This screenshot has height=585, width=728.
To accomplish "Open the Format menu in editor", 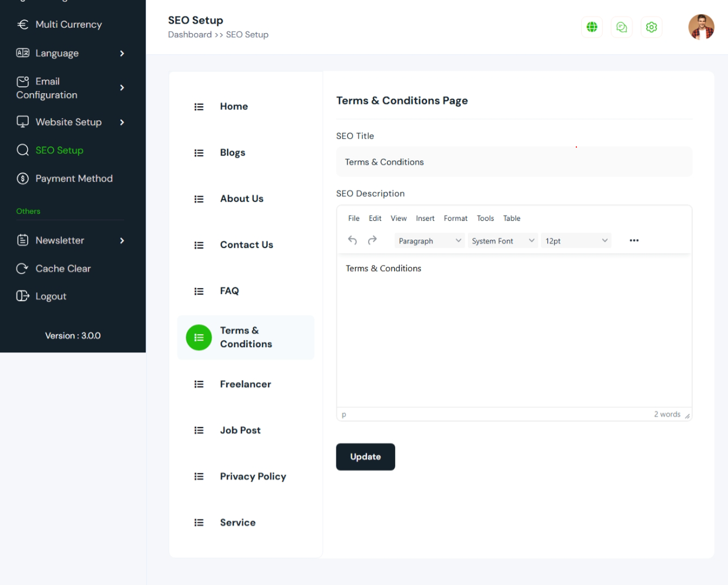I will click(455, 218).
